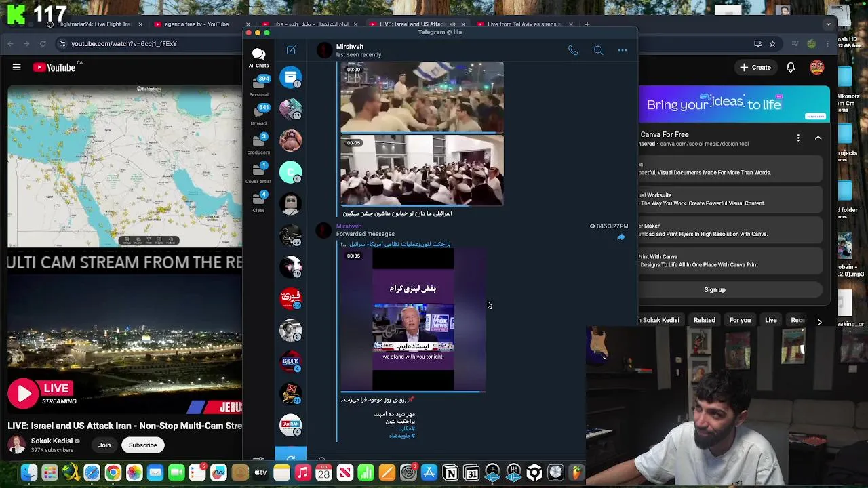Image resolution: width=868 pixels, height=488 pixels.
Task: Search within the Mirshvvh chat
Action: click(598, 50)
